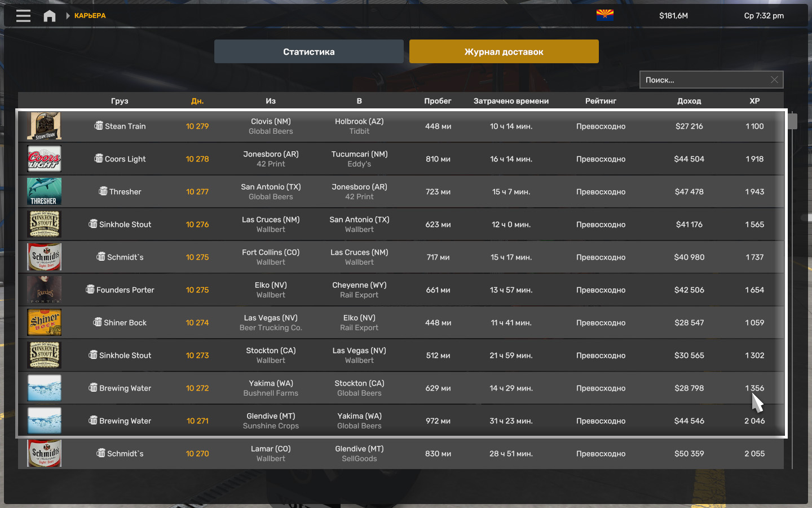812x508 pixels.
Task: Click $28 798 income value
Action: (x=689, y=388)
